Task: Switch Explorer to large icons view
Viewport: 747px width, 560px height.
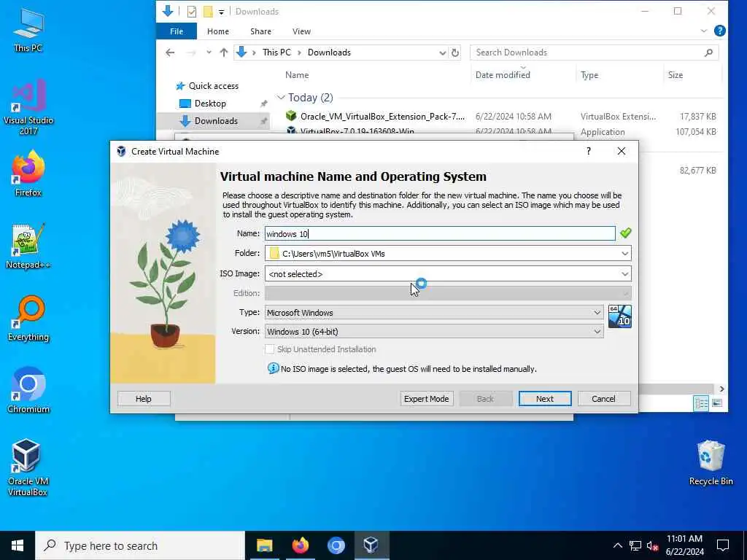Action: tap(716, 403)
